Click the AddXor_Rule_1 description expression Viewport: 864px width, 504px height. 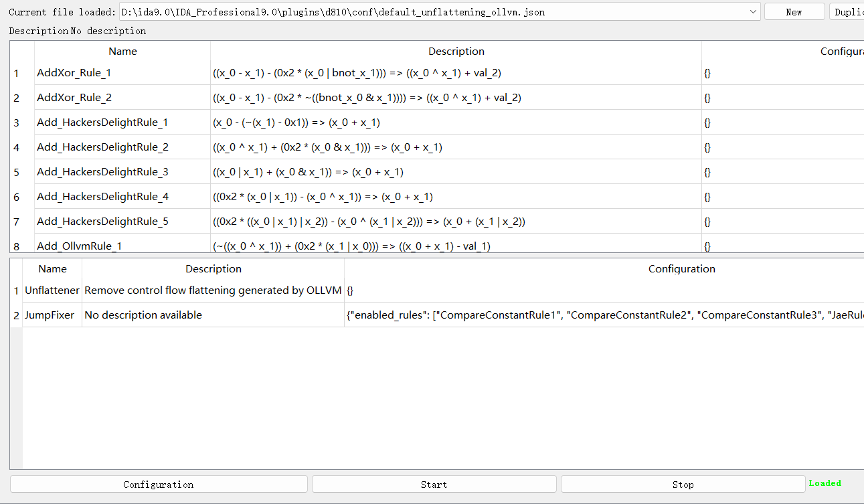[357, 72]
